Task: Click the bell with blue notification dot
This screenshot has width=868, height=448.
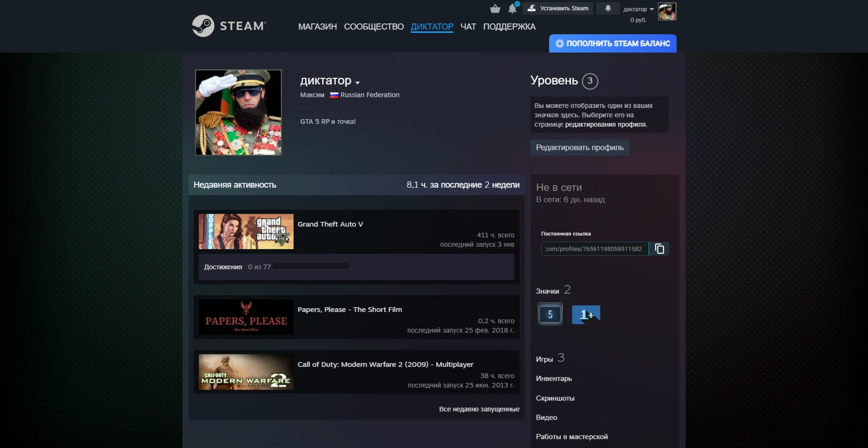Action: tap(513, 8)
